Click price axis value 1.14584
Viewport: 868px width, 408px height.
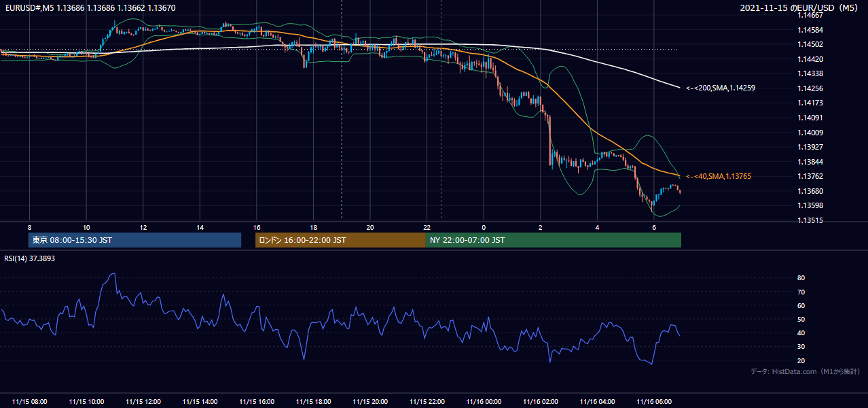point(810,31)
